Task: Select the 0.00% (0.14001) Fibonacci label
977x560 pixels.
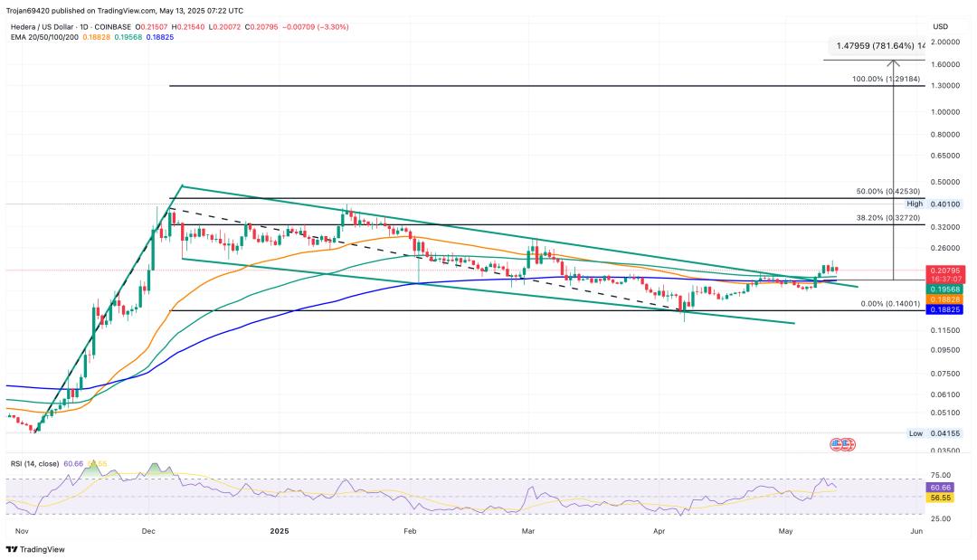Action: pos(890,304)
